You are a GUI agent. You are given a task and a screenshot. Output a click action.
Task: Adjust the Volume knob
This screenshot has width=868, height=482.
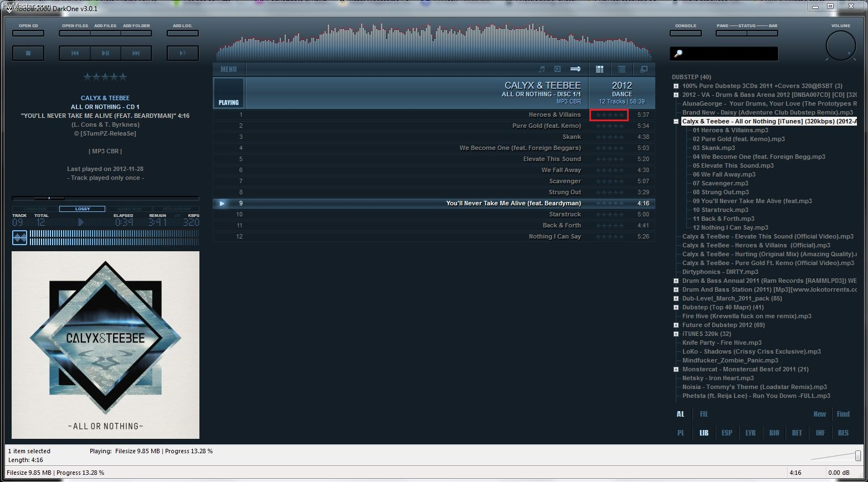coord(840,45)
